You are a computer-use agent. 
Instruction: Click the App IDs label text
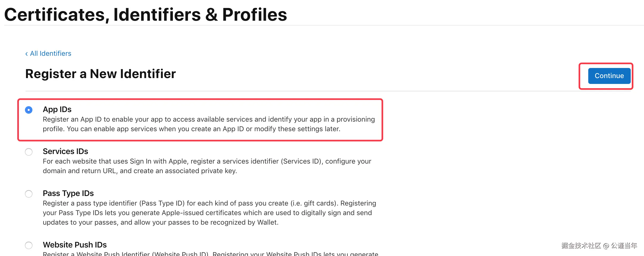click(x=57, y=109)
